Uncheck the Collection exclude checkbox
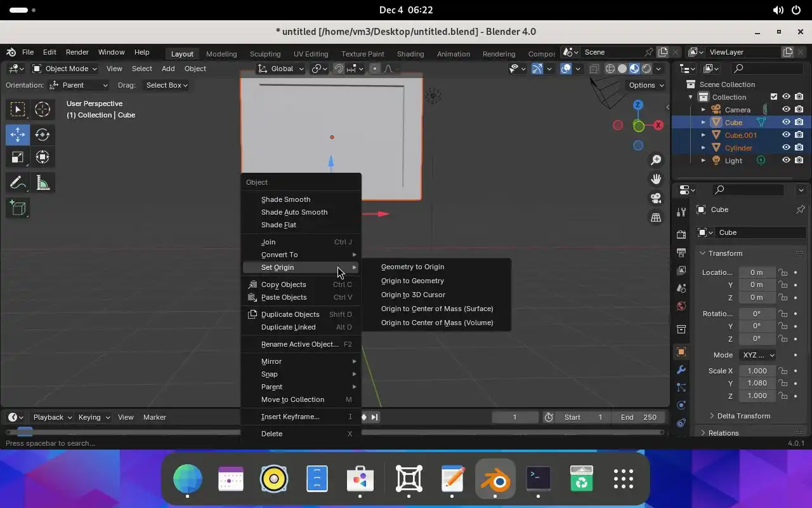 (773, 97)
